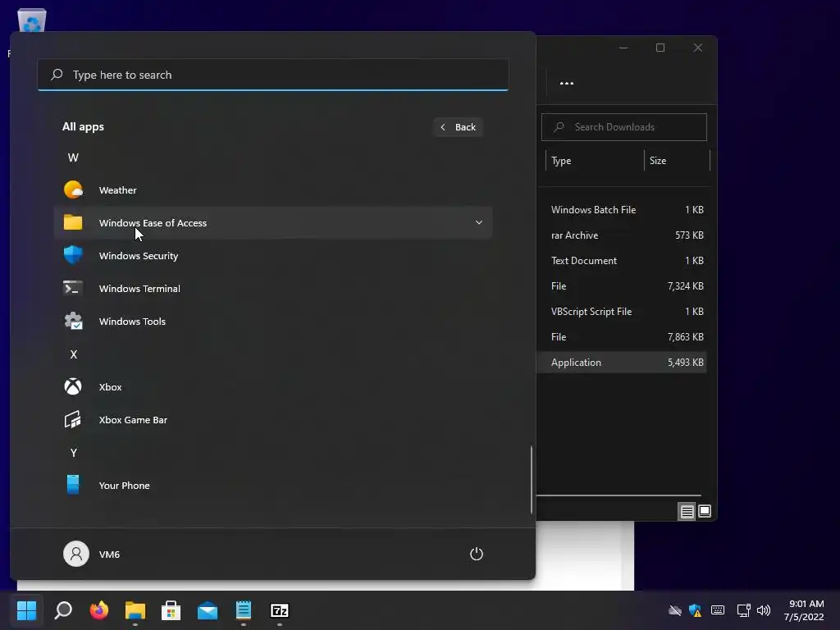This screenshot has width=840, height=630.
Task: Switch to Notepad on the taskbar
Action: pyautogui.click(x=243, y=610)
